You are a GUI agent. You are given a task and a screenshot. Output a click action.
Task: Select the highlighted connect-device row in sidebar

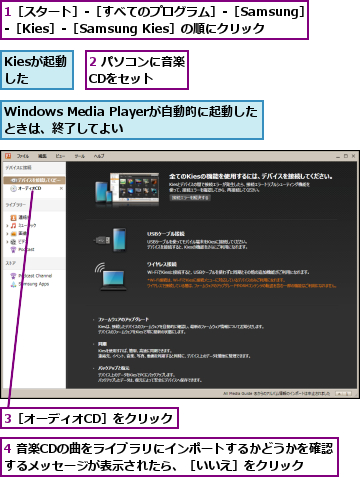point(34,180)
